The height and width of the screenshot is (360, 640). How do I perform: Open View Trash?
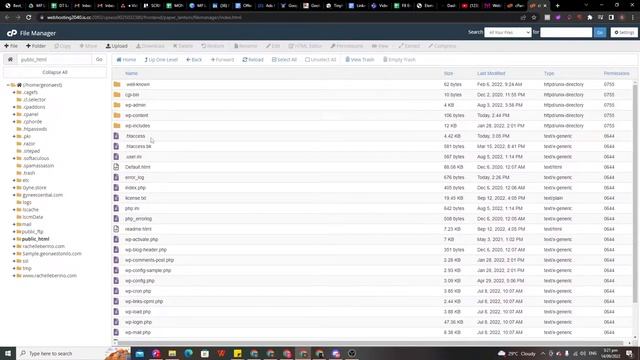[360, 60]
